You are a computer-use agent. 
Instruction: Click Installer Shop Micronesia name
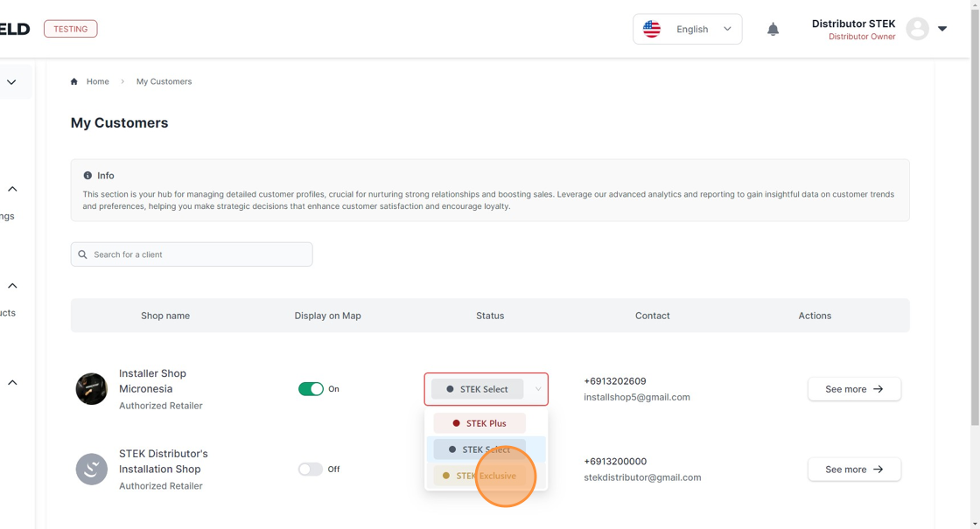click(152, 381)
